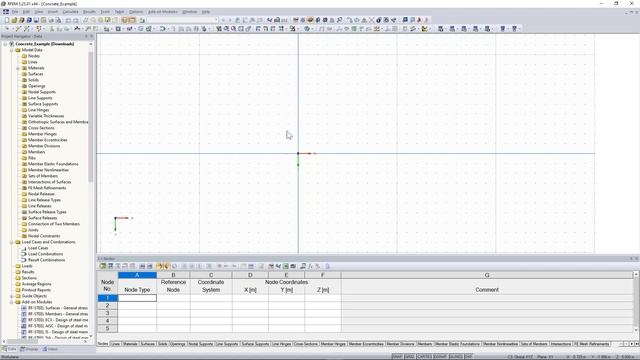
Task: Close the Project Navigator panel
Action: (x=91, y=36)
